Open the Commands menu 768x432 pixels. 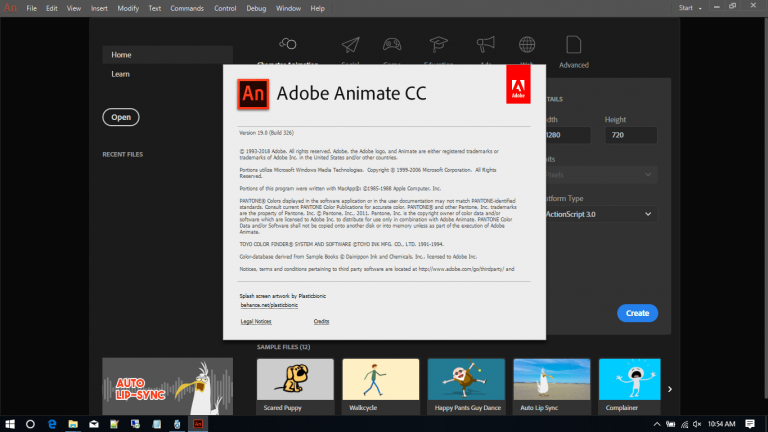(x=187, y=8)
